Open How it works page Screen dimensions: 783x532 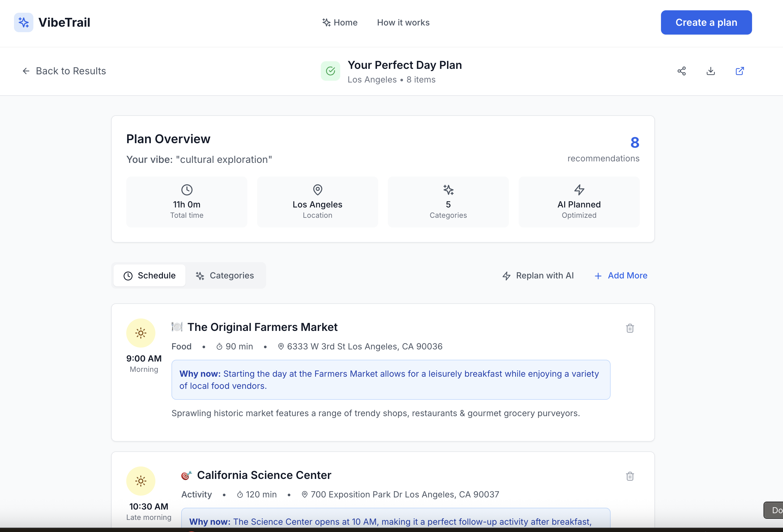click(x=403, y=22)
